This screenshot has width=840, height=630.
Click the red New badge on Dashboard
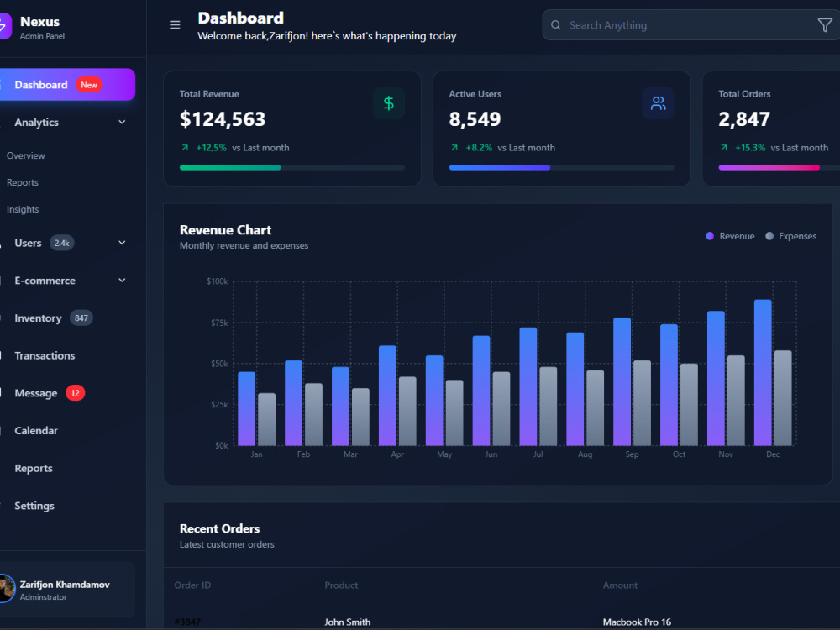click(89, 85)
